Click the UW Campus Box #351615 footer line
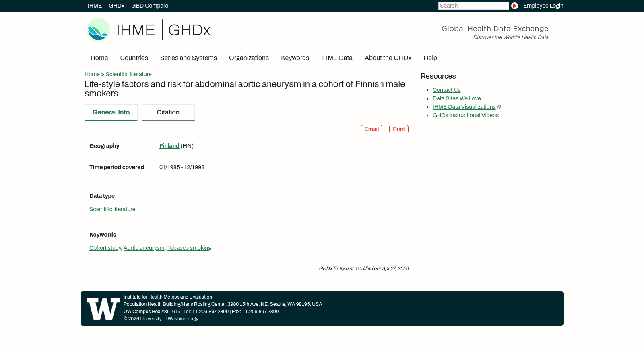Image resolution: width=644 pixels, height=347 pixels. 201,312
